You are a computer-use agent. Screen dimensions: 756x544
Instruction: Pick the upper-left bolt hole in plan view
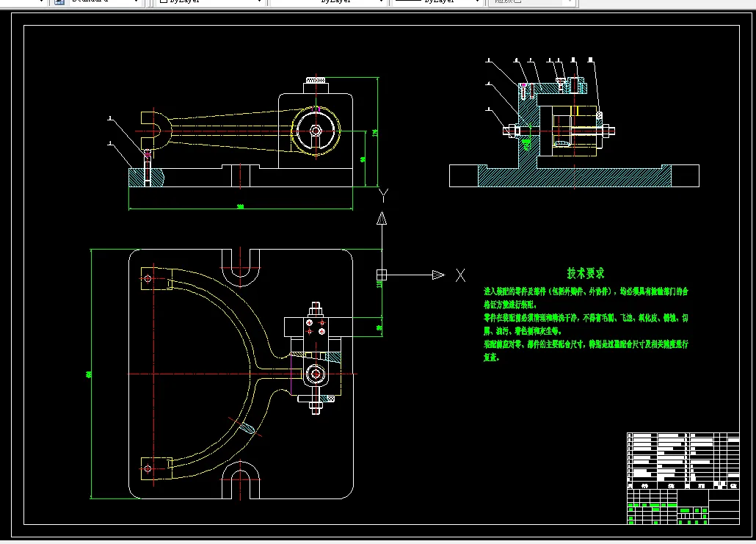point(148,278)
